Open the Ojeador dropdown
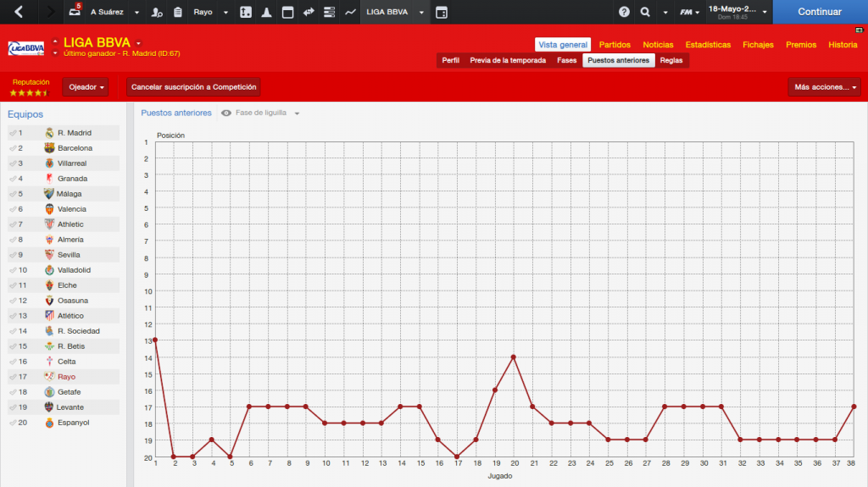The width and height of the screenshot is (868, 487). (x=86, y=87)
